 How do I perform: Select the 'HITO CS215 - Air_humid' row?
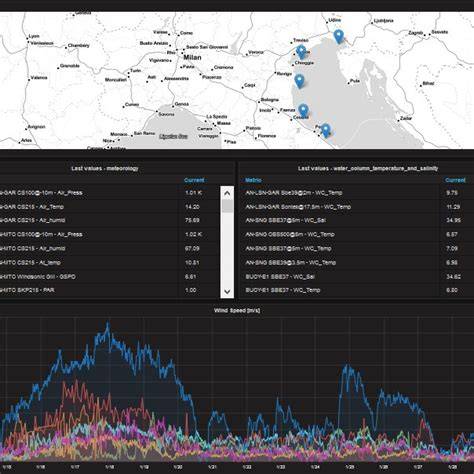click(x=110, y=248)
